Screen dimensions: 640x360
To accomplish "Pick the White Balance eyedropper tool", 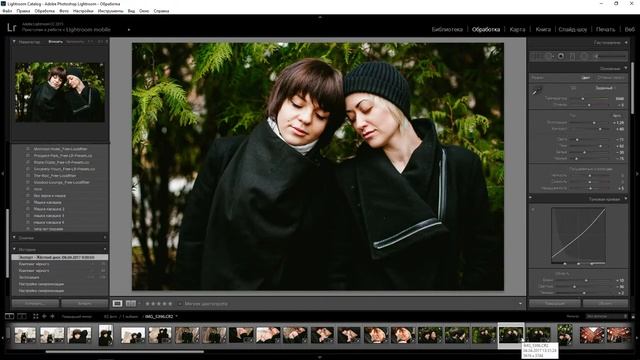I will pyautogui.click(x=536, y=92).
